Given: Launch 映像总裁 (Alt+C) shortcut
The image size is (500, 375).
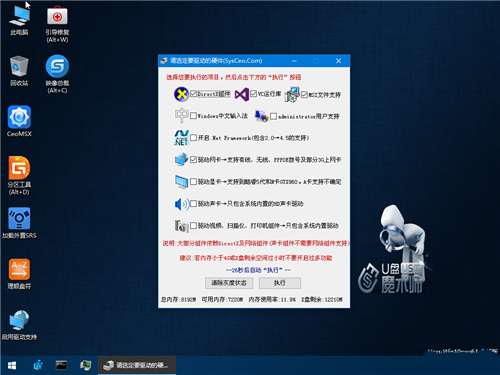Looking at the screenshot, I should 57,74.
